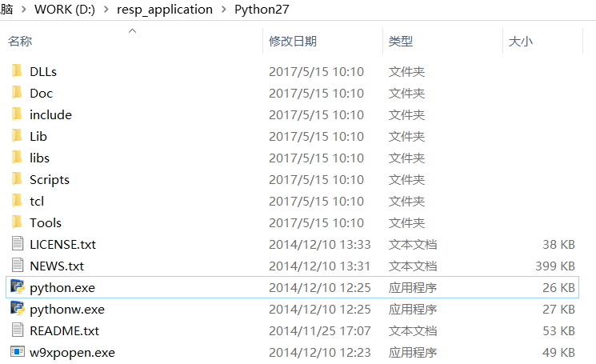Click the LICENSE.txt document icon

(18, 243)
